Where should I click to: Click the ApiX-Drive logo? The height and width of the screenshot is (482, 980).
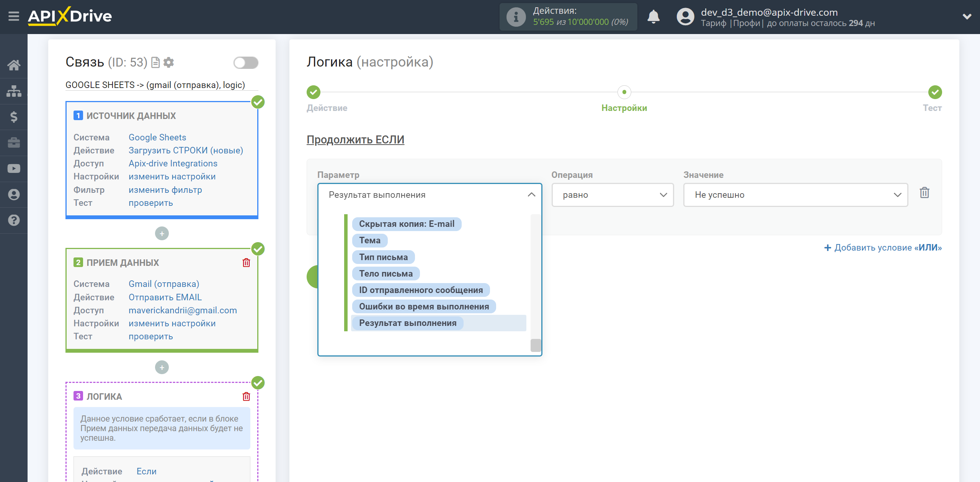pos(70,16)
